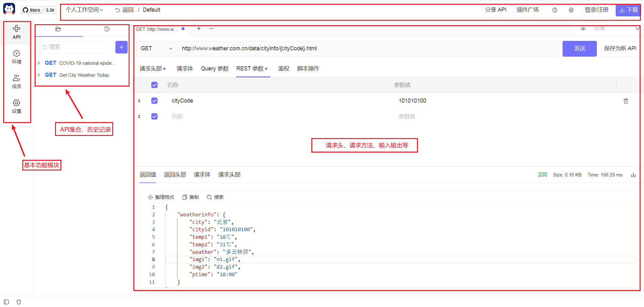Click the Postcat cat logo
644x307 pixels.
pos(9,9)
